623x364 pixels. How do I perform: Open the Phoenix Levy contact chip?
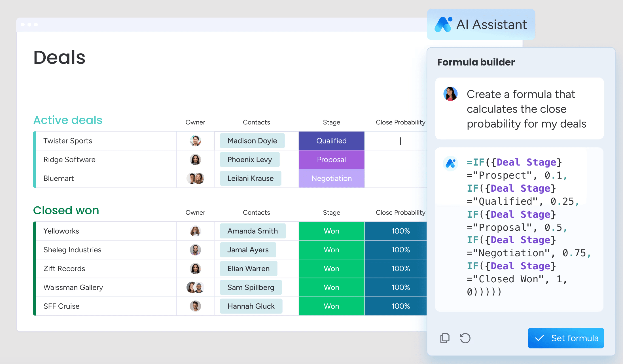pyautogui.click(x=250, y=160)
